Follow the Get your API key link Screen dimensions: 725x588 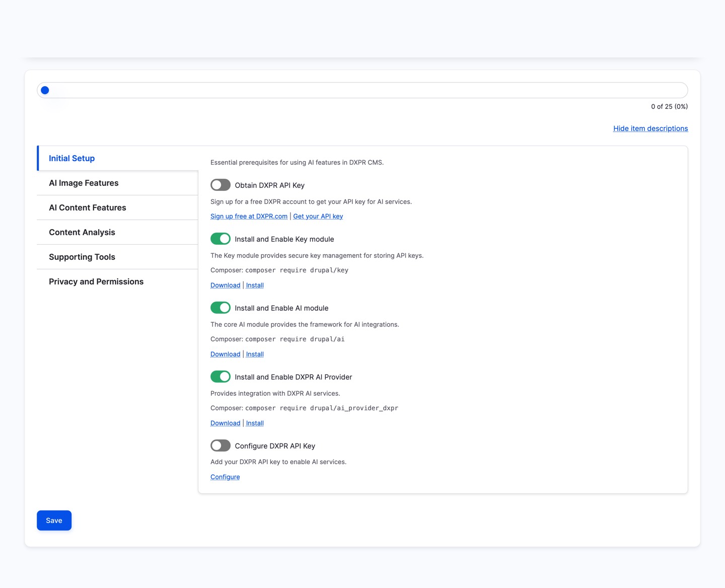[318, 216]
